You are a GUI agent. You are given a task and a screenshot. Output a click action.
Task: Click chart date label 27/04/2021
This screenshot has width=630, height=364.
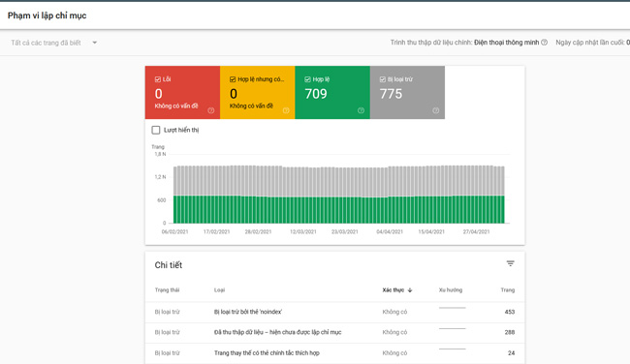(476, 232)
